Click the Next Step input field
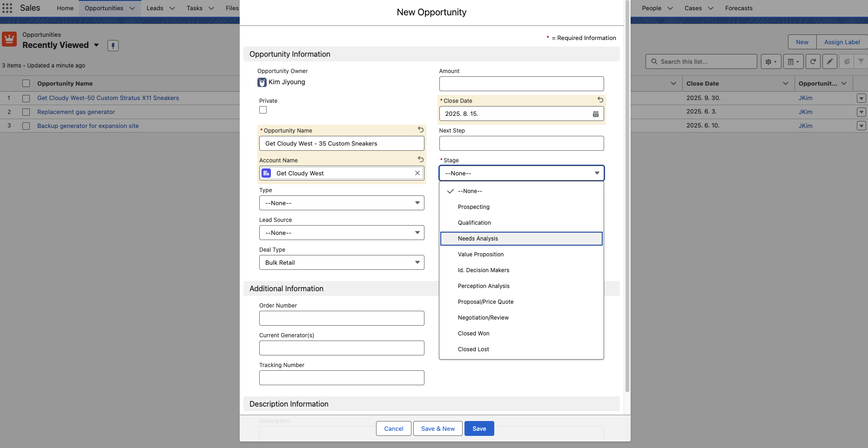Viewport: 868px width, 448px height. coord(522,143)
